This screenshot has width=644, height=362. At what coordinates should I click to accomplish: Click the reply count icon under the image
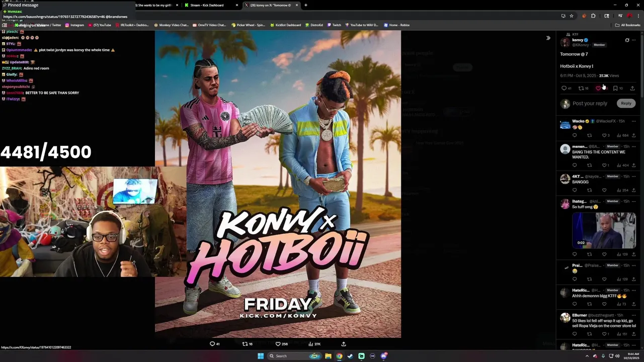[x=212, y=344]
